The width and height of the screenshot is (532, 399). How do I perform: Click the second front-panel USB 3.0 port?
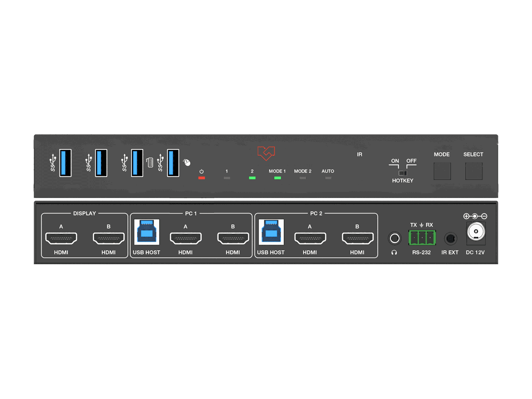[x=102, y=163]
